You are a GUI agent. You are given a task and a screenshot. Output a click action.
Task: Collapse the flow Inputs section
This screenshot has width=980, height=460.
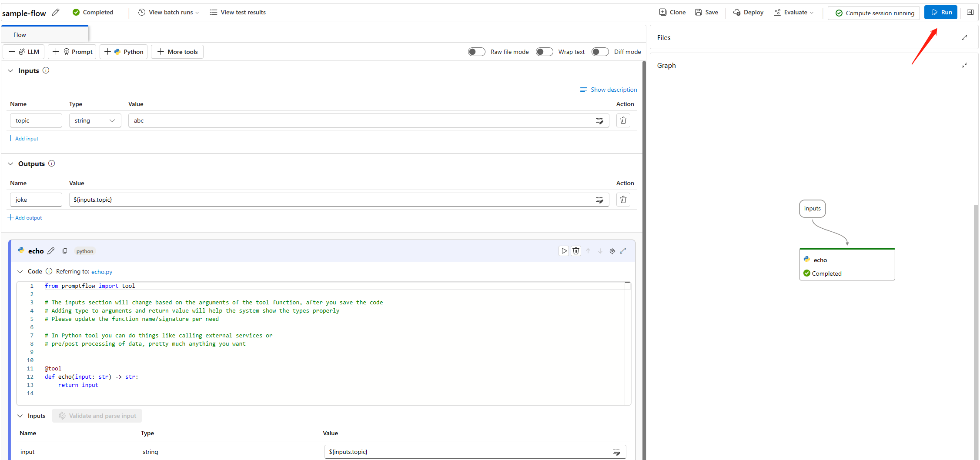[10, 70]
